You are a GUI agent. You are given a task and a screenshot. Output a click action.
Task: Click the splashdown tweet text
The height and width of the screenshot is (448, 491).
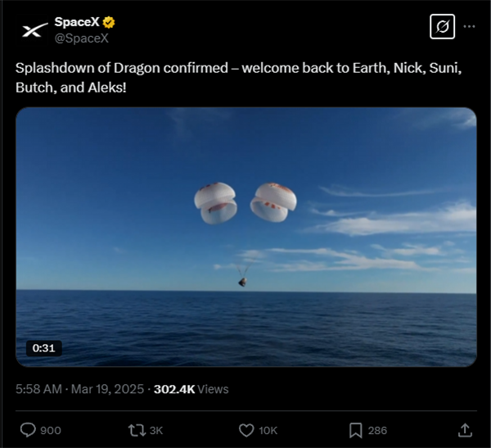point(237,77)
